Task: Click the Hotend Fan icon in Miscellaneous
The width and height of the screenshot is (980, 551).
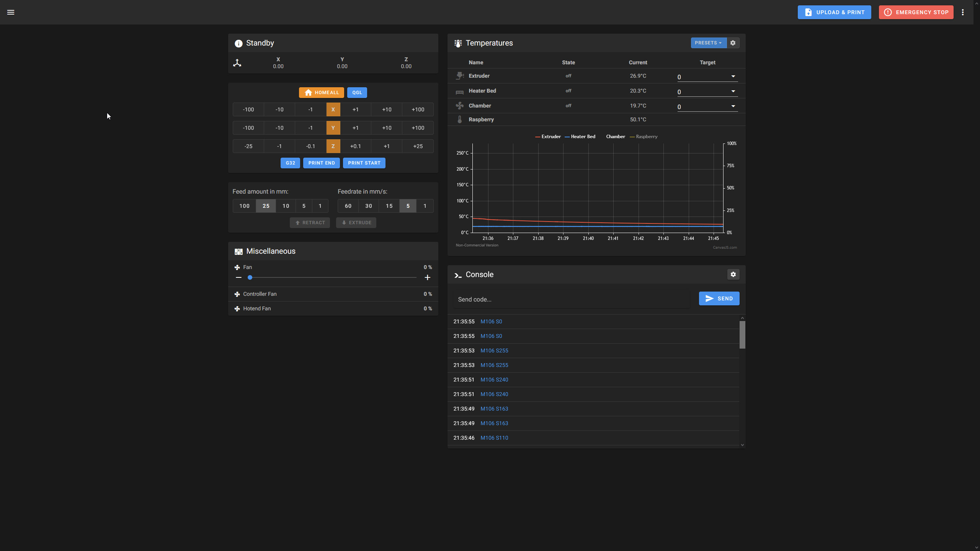Action: [237, 308]
